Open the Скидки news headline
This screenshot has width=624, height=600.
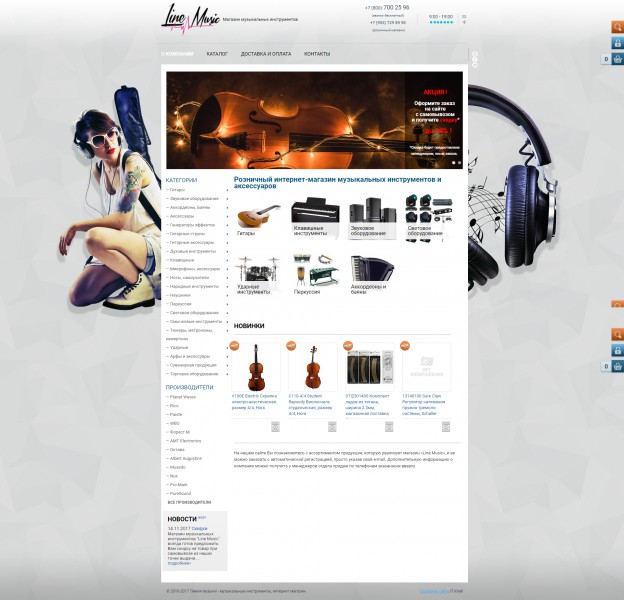click(x=199, y=529)
